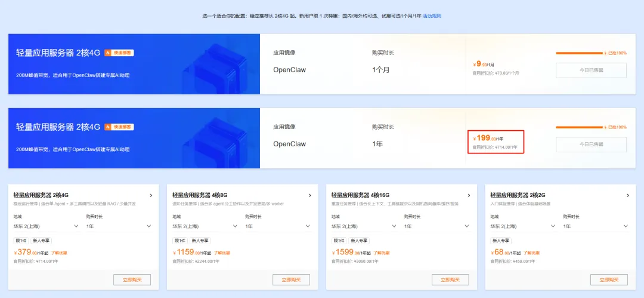Click 了解优惠 link beside the ¥1159 price
644x298 pixels.
click(222, 253)
